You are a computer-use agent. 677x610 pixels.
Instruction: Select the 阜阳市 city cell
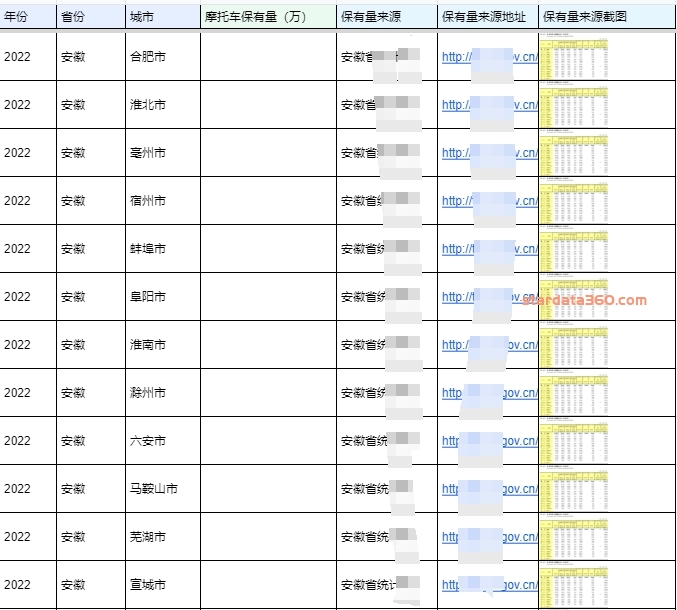point(148,297)
